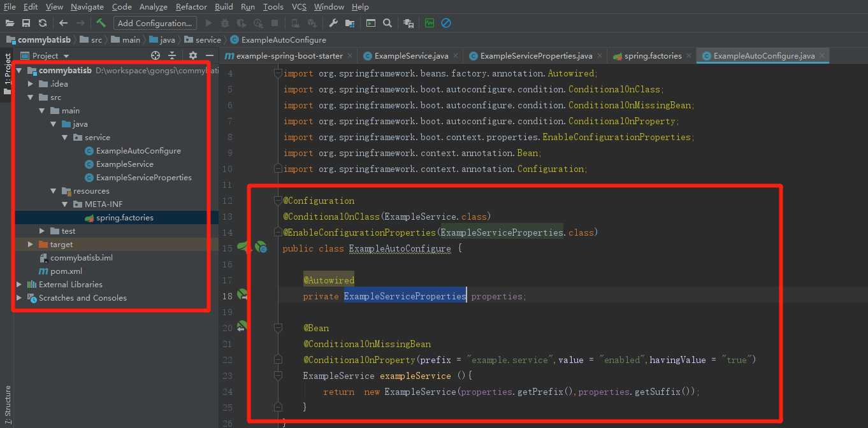Viewport: 868px width, 428px height.
Task: Navigate back with the left arrow icon
Action: click(x=63, y=23)
